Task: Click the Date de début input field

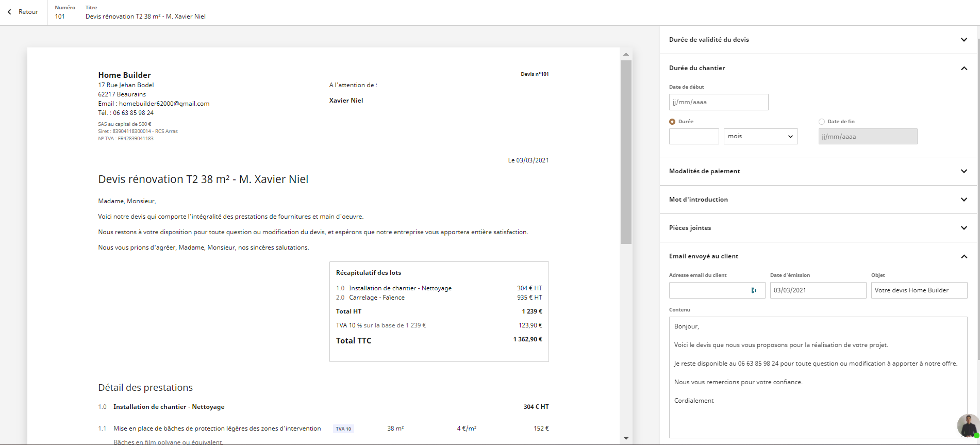Action: 718,102
